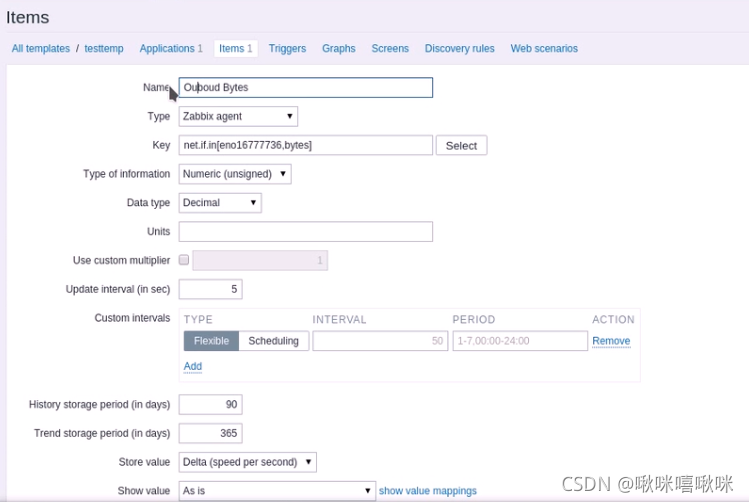Switch to the Items tab
Screen dimensions: 749x502
click(x=235, y=49)
